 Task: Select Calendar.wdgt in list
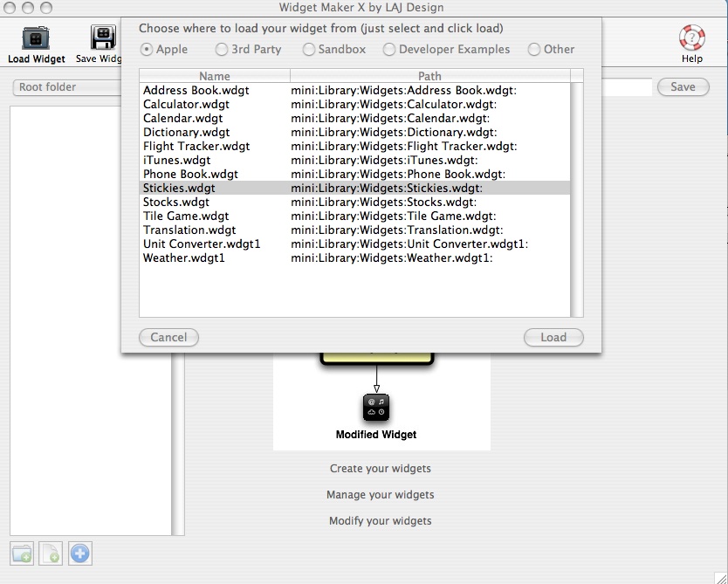[354, 118]
